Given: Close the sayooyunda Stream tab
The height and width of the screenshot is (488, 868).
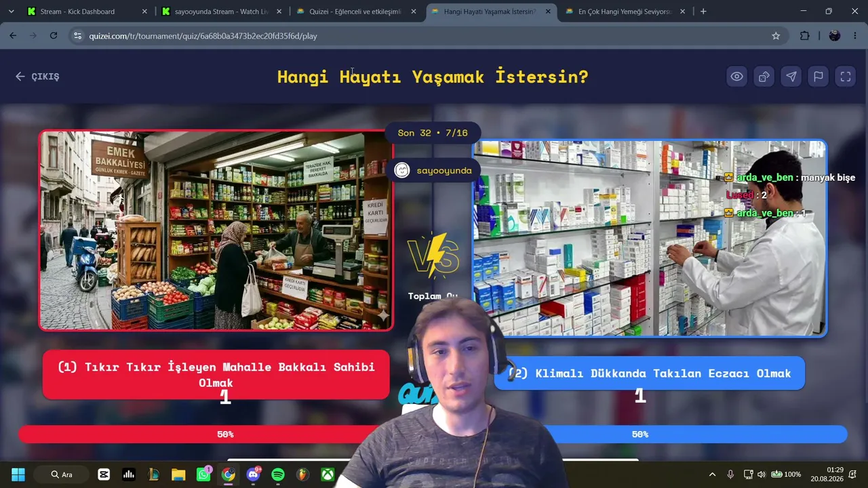Looking at the screenshot, I should pyautogui.click(x=279, y=12).
